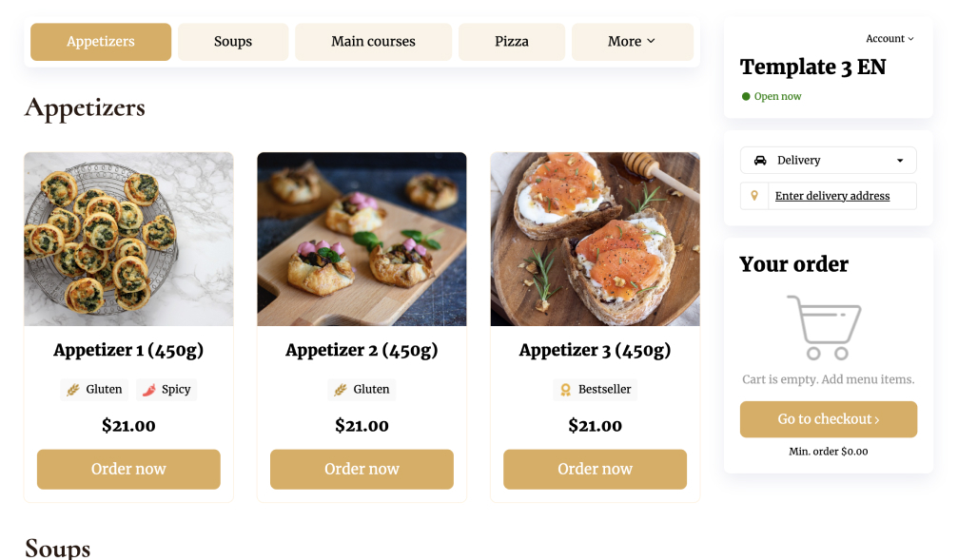958x560 pixels.
Task: Click the gluten wheat icon on Appetizer 1
Action: (x=72, y=390)
